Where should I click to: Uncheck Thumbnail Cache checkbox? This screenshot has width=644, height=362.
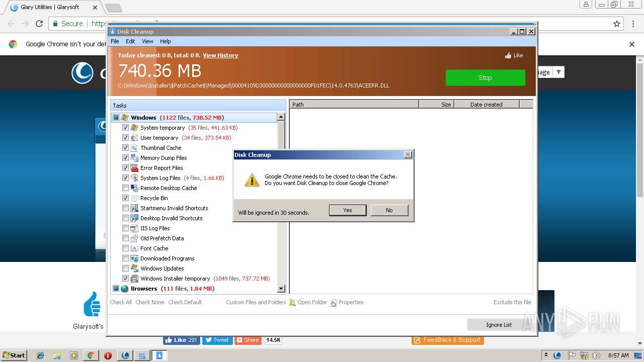point(125,148)
